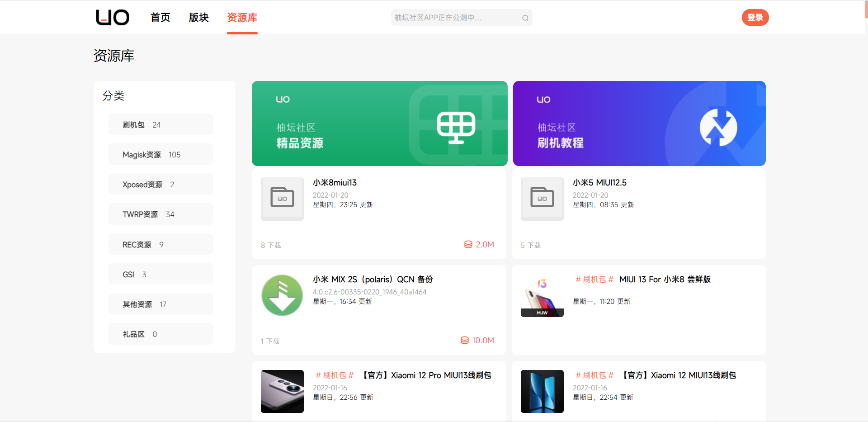Click 资源库 page heading
Image resolution: width=868 pixels, height=422 pixels.
(114, 56)
